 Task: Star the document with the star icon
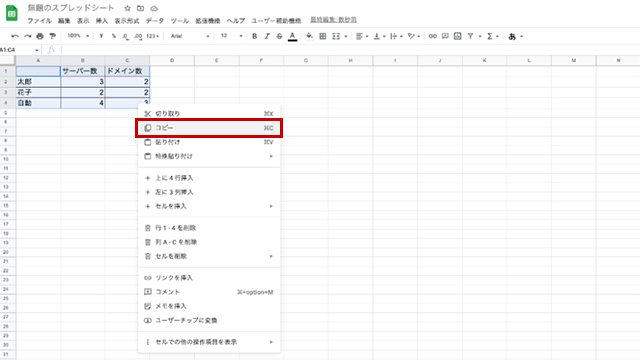(x=127, y=8)
